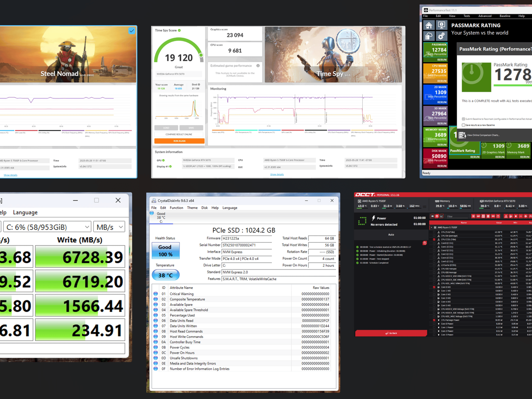Viewport: 532px width, 399px height.
Task: Toggle OCCT voltage type filter icon
Action: 511,216
